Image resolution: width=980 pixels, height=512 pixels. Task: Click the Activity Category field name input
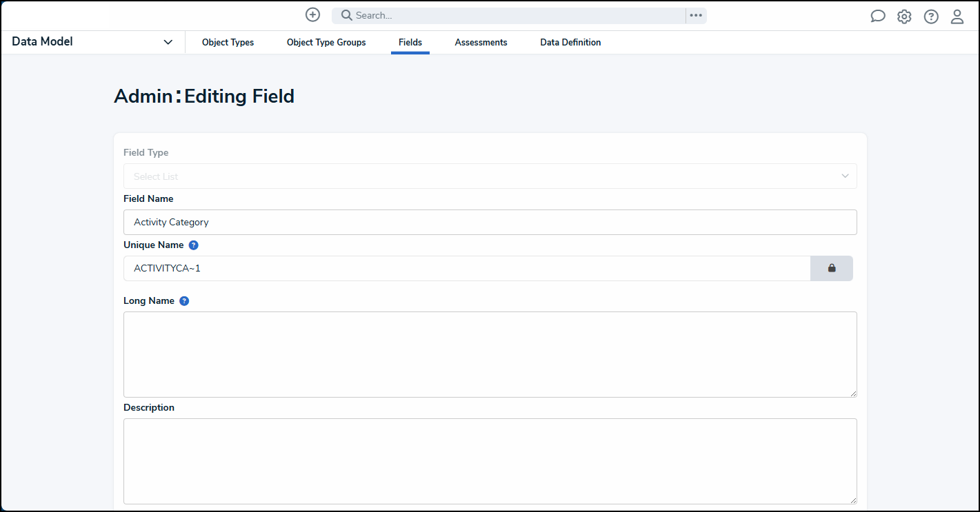pos(490,222)
